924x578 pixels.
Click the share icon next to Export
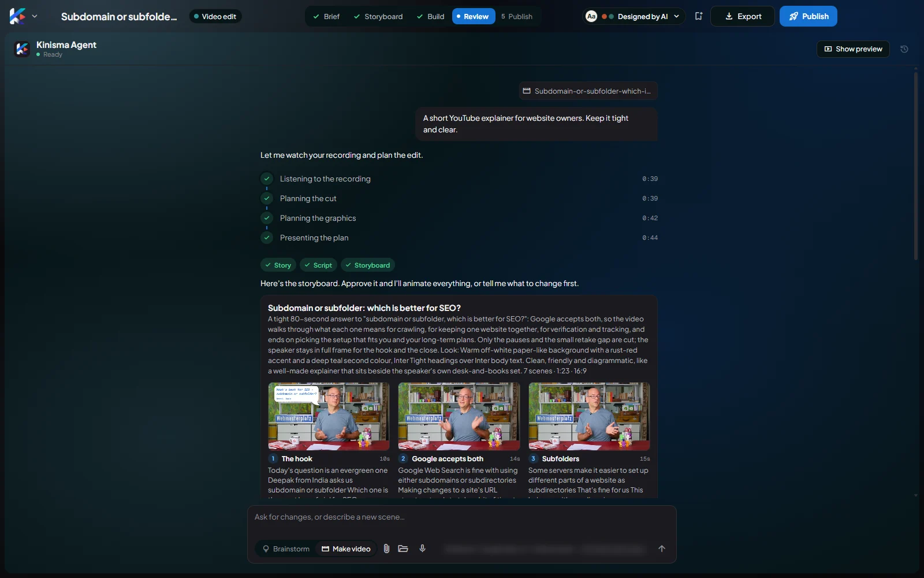698,16
